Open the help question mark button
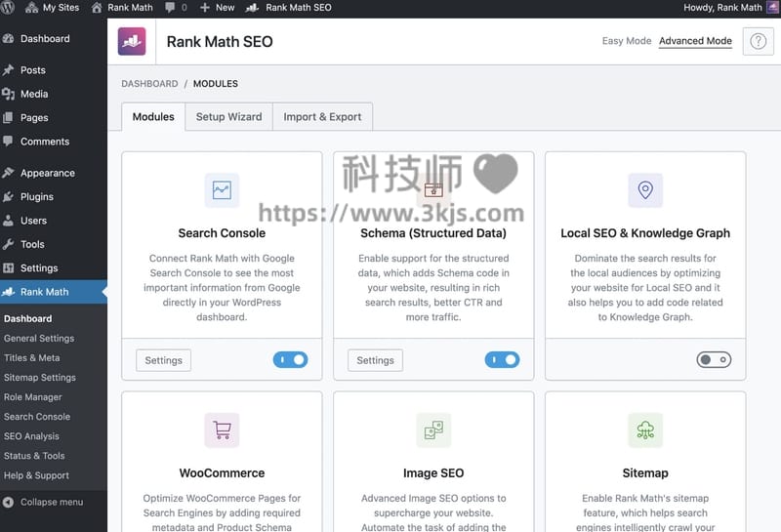This screenshot has width=781, height=532. click(759, 41)
